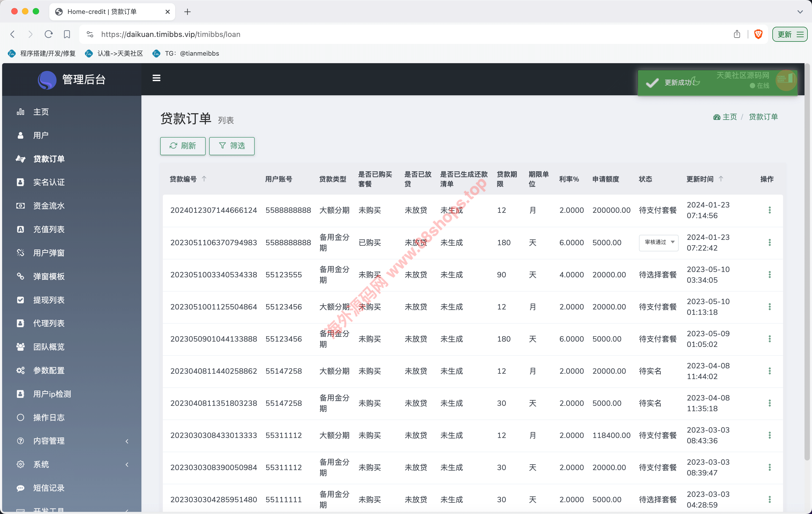812x514 pixels.
Task: Click the 刷新 button
Action: [182, 146]
